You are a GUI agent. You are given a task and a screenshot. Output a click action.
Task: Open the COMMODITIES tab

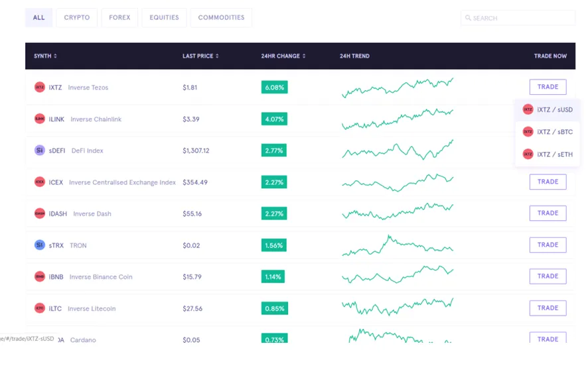click(x=221, y=18)
